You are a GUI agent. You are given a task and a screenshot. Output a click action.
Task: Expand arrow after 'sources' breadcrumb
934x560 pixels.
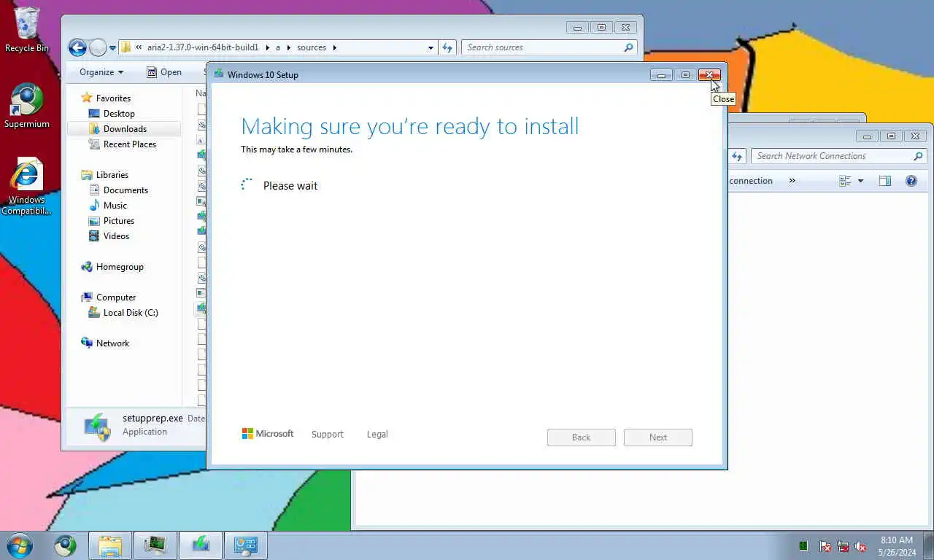[335, 47]
